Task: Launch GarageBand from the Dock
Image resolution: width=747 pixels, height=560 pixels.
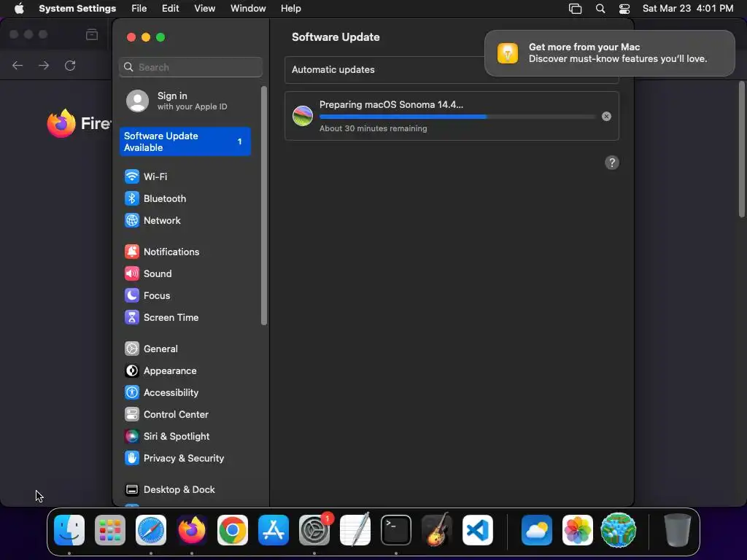Action: tap(437, 529)
